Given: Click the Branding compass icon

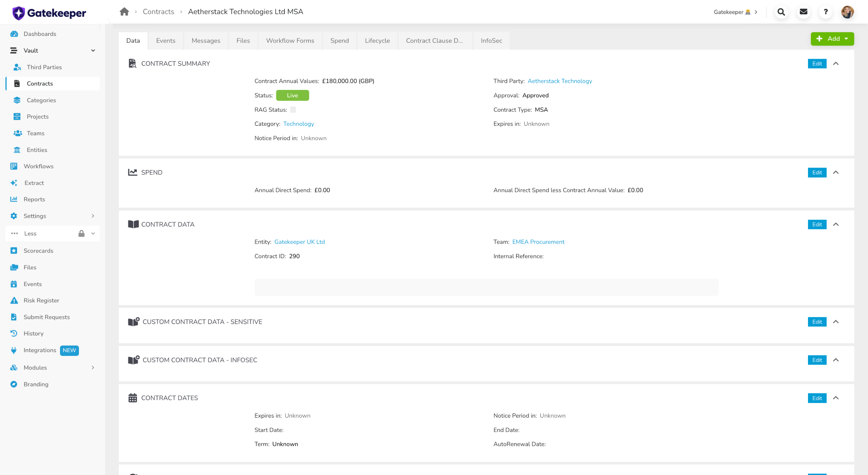Looking at the screenshot, I should [x=14, y=384].
